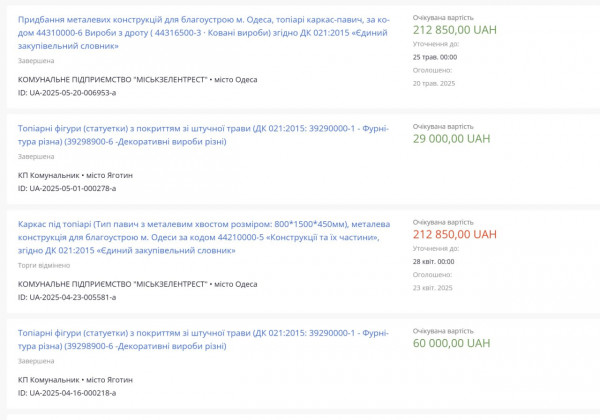The width and height of the screenshot is (600, 420).
Task: Open the 29 000,00 UAH топіарні фігури tender title
Action: click(200, 134)
